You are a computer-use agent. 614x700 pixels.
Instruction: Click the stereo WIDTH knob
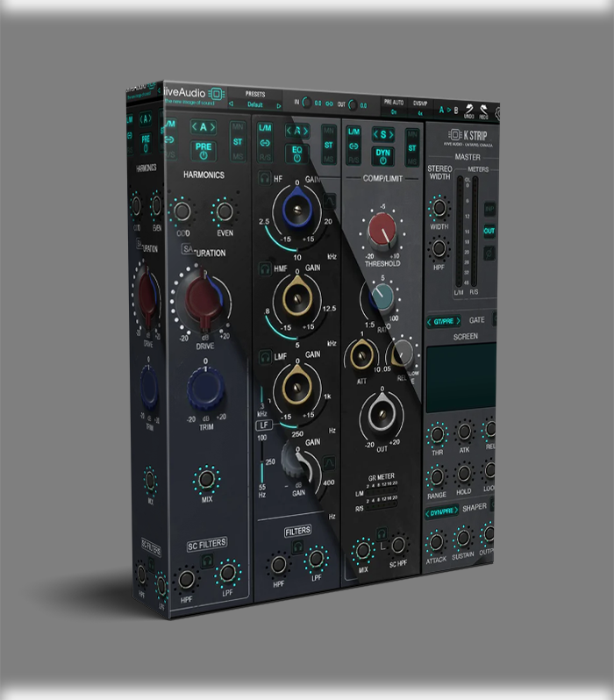point(439,208)
